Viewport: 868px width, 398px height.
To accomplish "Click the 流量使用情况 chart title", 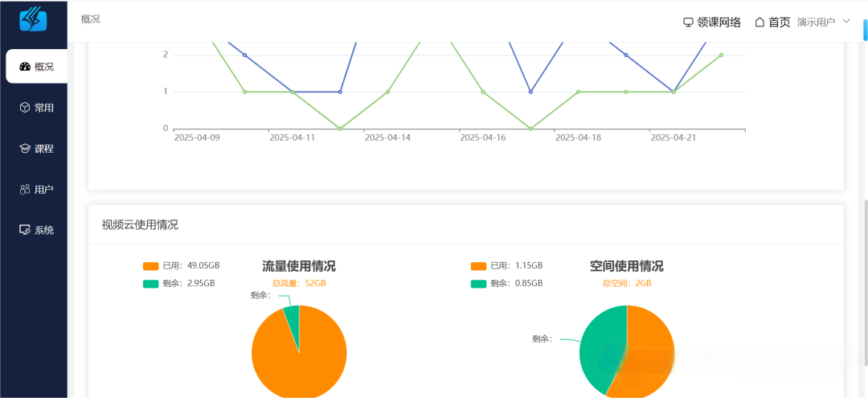I will (299, 266).
